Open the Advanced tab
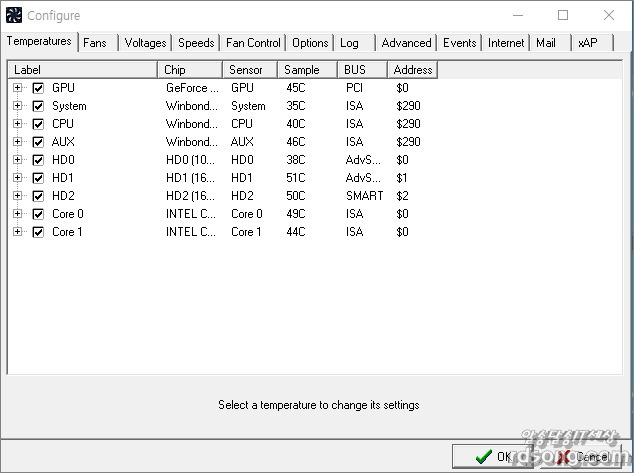This screenshot has height=473, width=634. pyautogui.click(x=406, y=43)
